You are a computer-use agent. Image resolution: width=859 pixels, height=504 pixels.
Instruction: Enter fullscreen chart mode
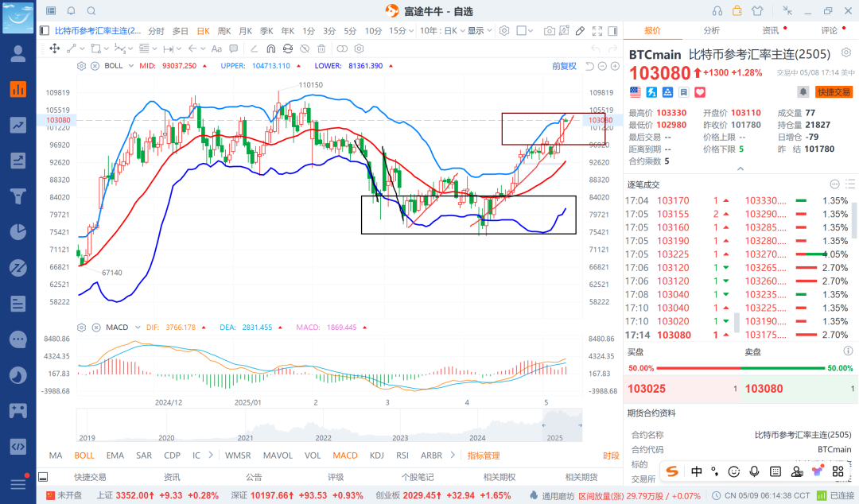click(597, 31)
